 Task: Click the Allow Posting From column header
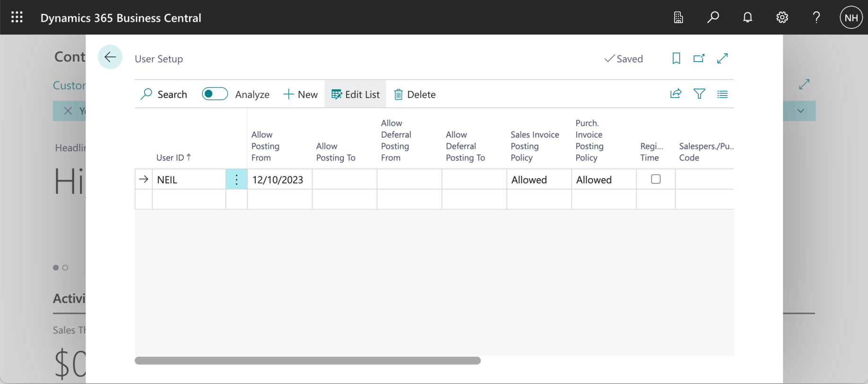pos(265,146)
